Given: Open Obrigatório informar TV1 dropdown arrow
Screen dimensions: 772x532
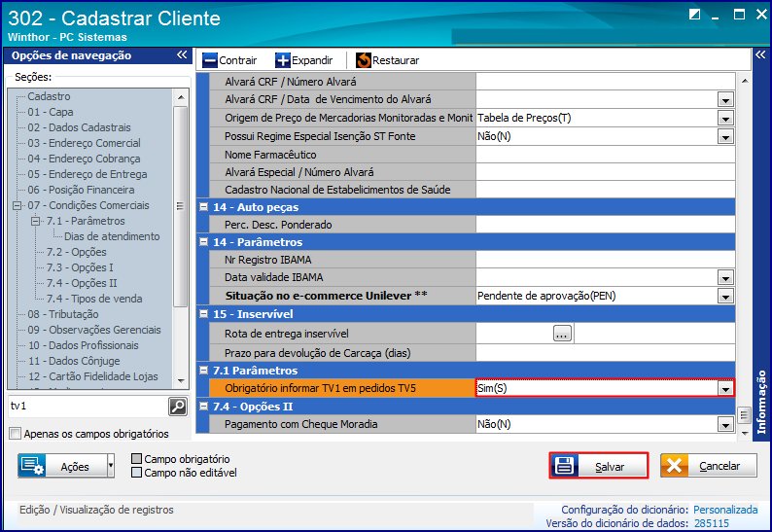Looking at the screenshot, I should [725, 389].
